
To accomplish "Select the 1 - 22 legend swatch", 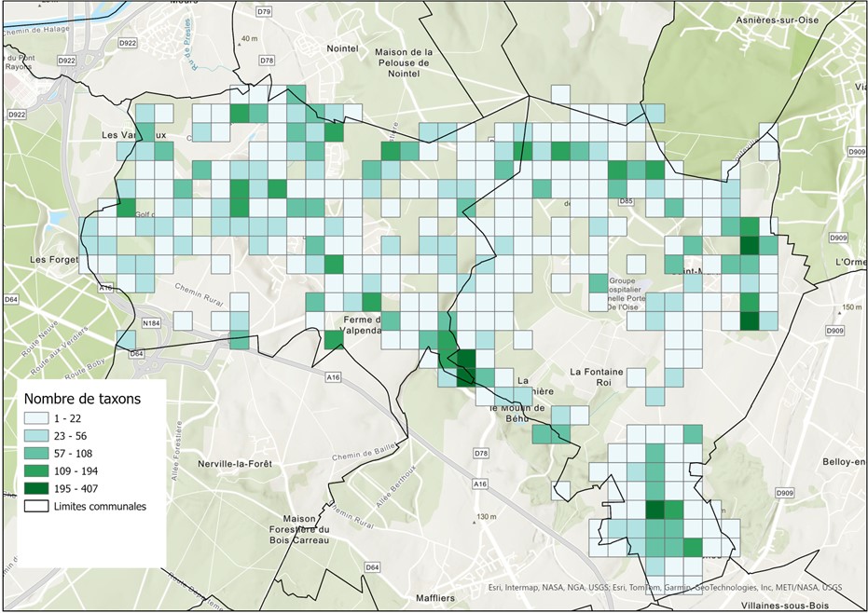I will click(35, 418).
